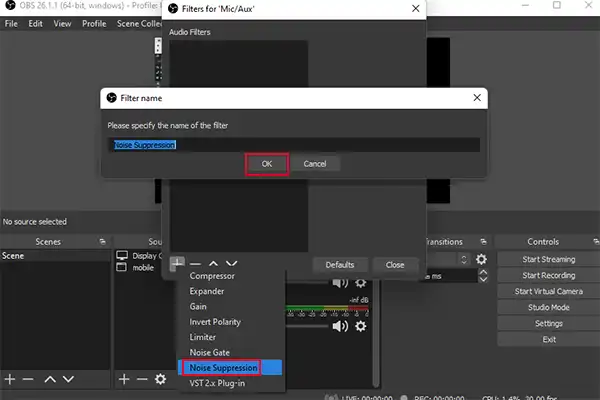The height and width of the screenshot is (400, 600).
Task: Open the Edit menu
Action: point(35,24)
